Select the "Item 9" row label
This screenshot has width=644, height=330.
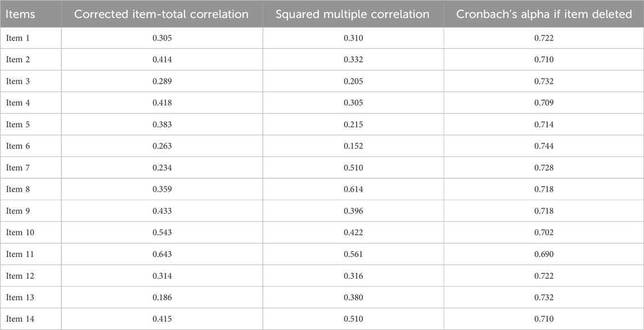tap(17, 211)
